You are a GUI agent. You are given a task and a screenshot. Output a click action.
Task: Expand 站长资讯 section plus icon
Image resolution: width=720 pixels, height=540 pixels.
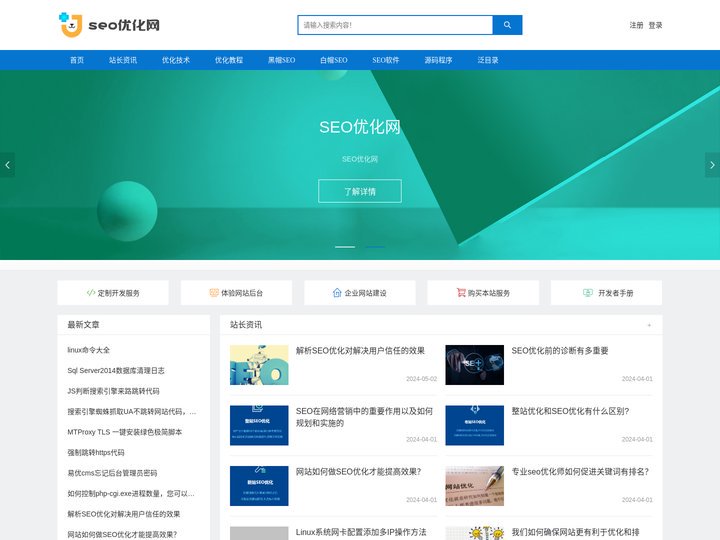(x=649, y=325)
